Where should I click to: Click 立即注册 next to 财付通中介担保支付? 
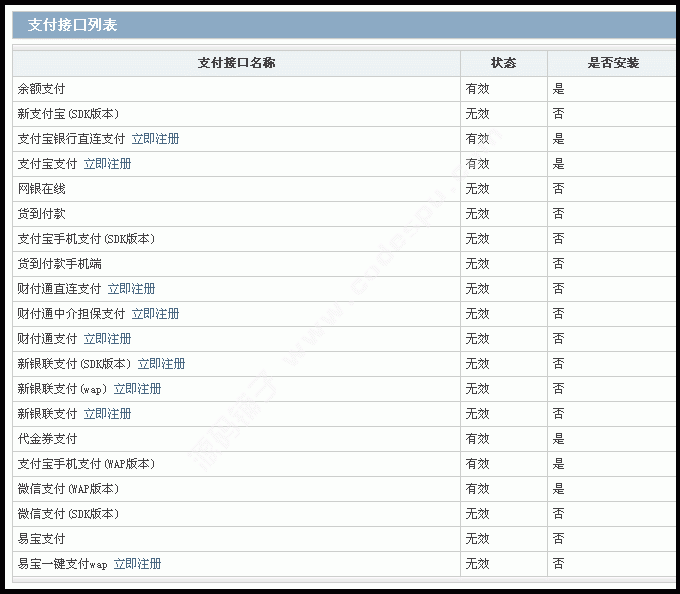(155, 314)
